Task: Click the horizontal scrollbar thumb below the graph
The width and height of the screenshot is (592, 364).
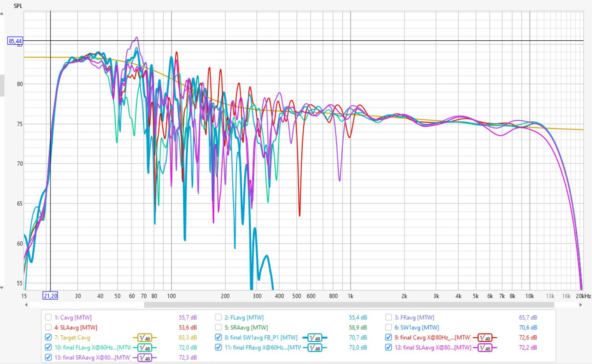Action: (x=349, y=305)
